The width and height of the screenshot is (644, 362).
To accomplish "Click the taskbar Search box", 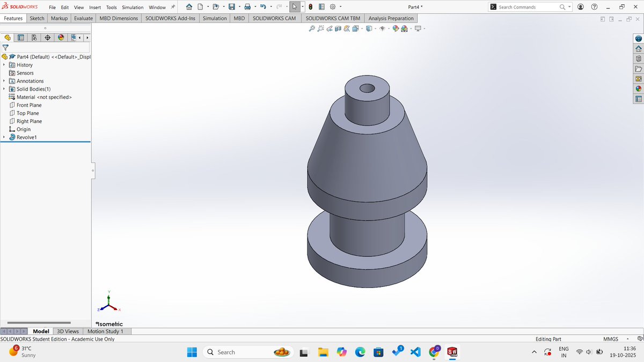I will click(248, 352).
